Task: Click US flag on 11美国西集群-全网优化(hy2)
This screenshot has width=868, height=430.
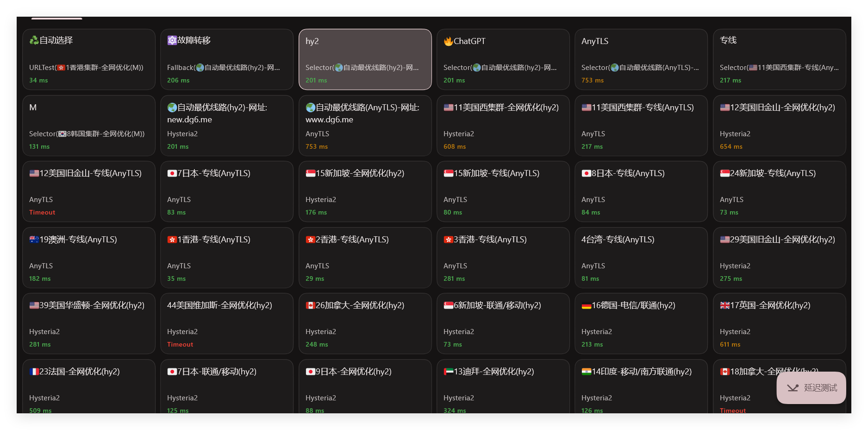Action: [449, 107]
